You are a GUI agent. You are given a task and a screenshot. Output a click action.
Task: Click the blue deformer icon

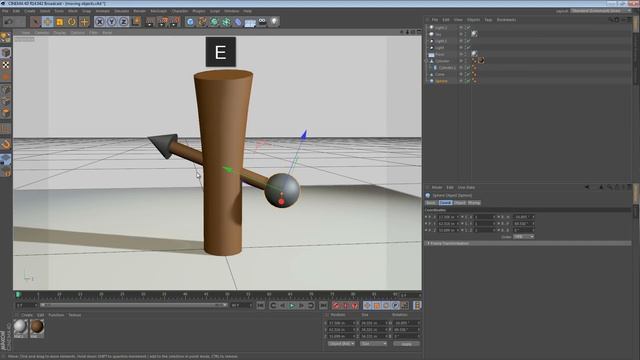click(238, 22)
